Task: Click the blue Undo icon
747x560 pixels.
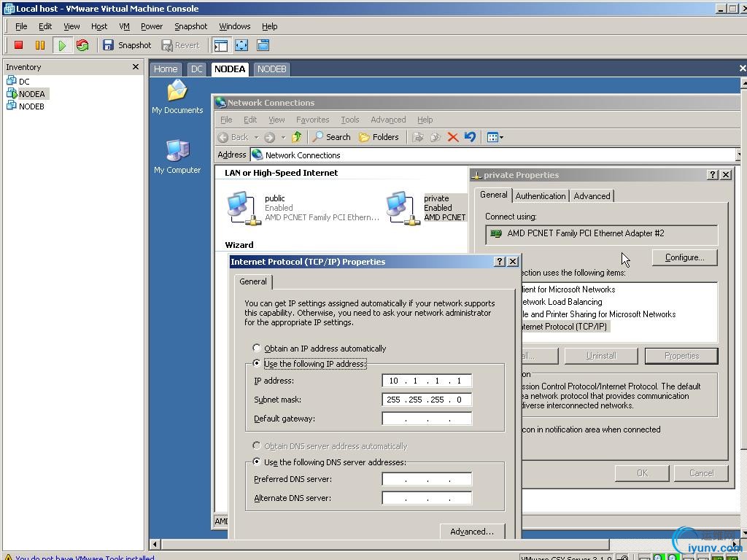Action: [x=470, y=137]
